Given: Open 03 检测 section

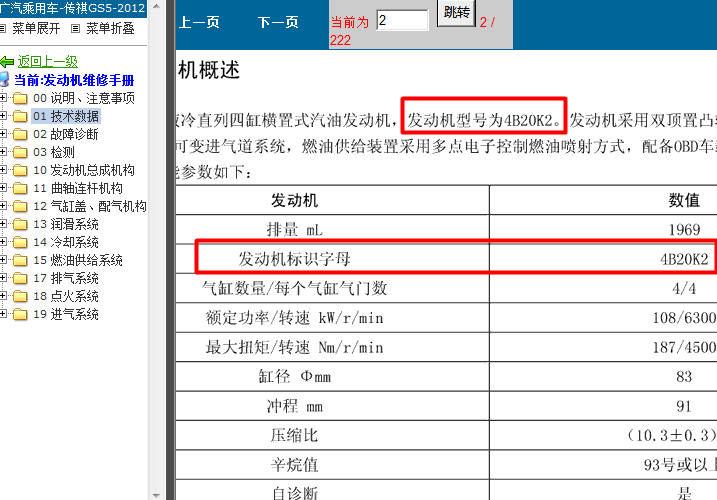Looking at the screenshot, I should pos(54,152).
